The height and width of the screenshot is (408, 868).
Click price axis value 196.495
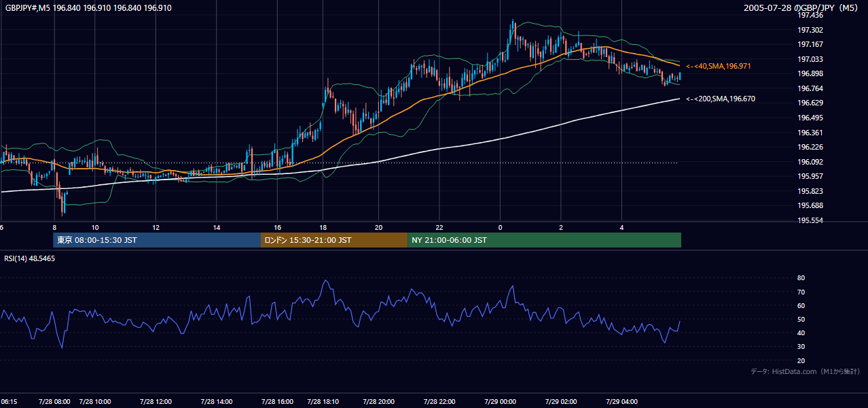coord(810,118)
